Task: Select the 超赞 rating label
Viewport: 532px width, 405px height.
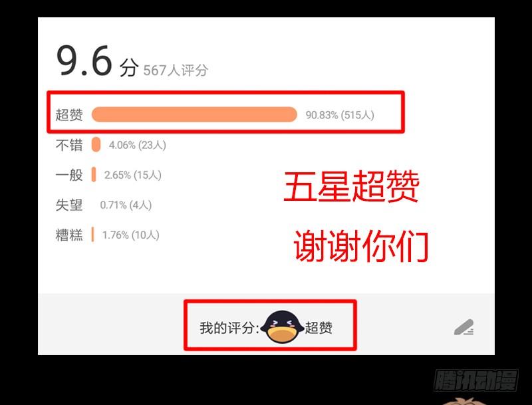Action: 69,114
